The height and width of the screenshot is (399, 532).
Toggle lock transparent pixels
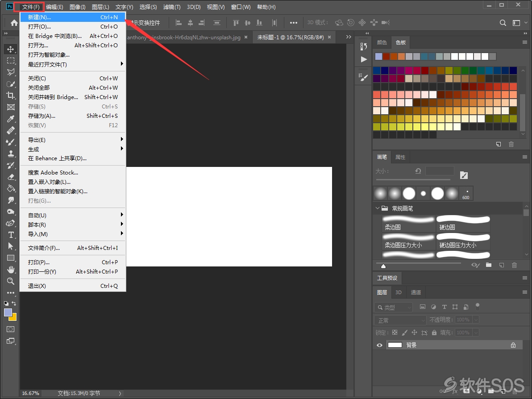(395, 332)
